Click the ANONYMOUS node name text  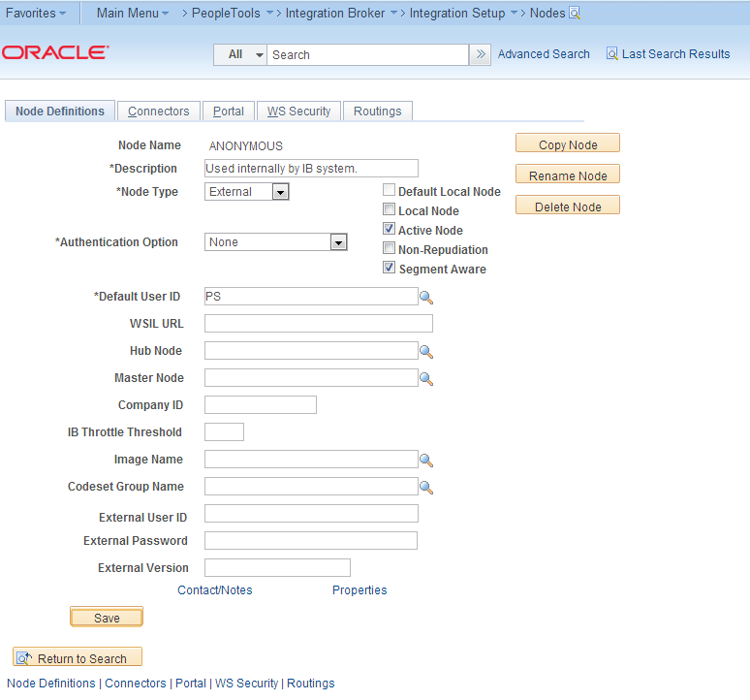(246, 146)
